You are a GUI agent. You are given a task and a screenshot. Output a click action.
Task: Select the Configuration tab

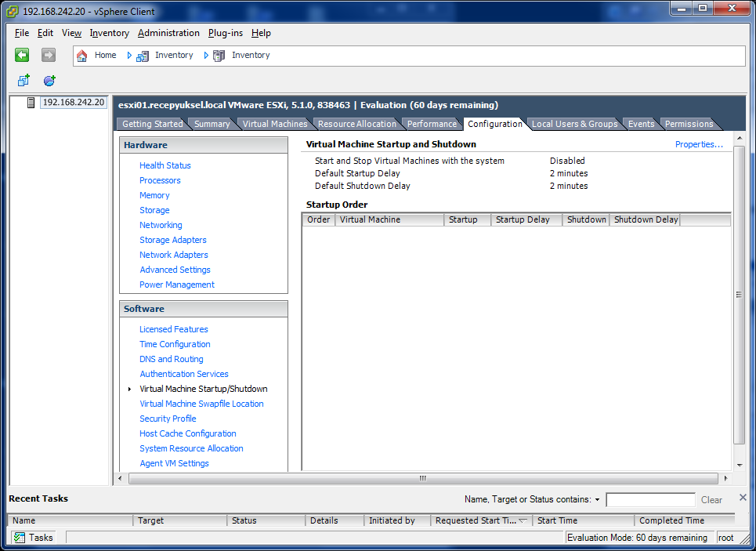pos(494,124)
